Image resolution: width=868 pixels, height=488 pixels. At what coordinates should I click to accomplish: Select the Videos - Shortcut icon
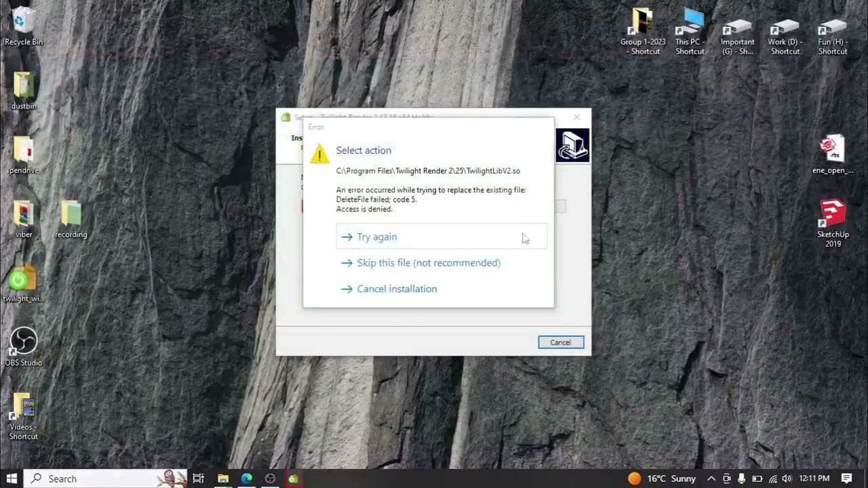pyautogui.click(x=23, y=416)
